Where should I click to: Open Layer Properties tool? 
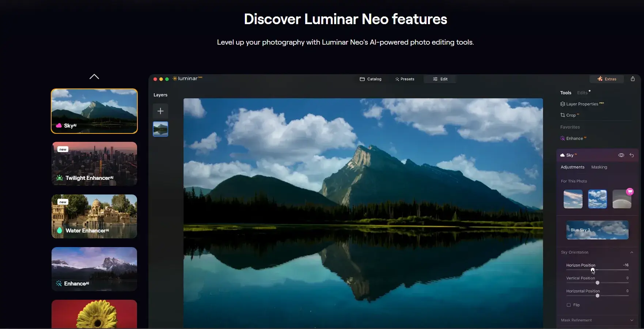pyautogui.click(x=582, y=104)
